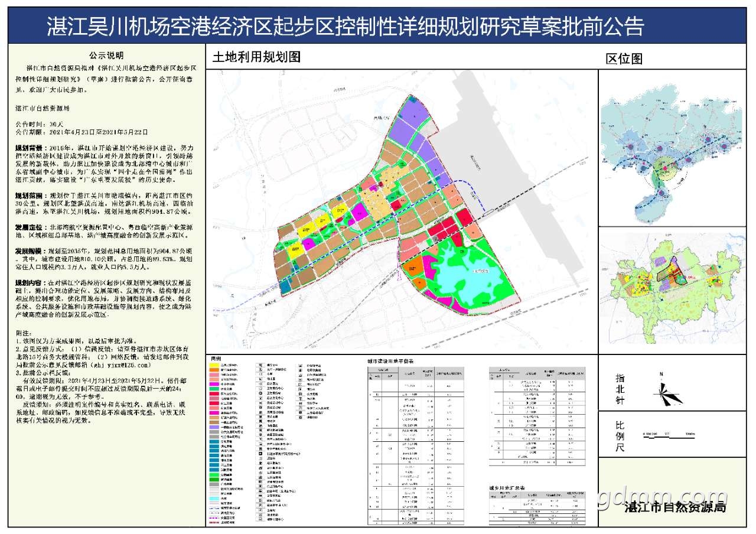The image size is (756, 534).
Task: Click the 公示说明 heading
Action: (x=107, y=56)
